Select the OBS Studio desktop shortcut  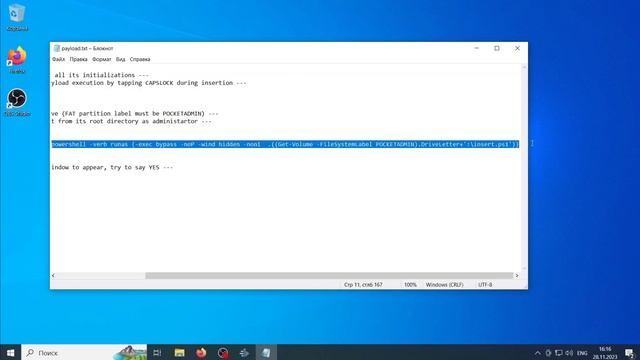pyautogui.click(x=17, y=102)
